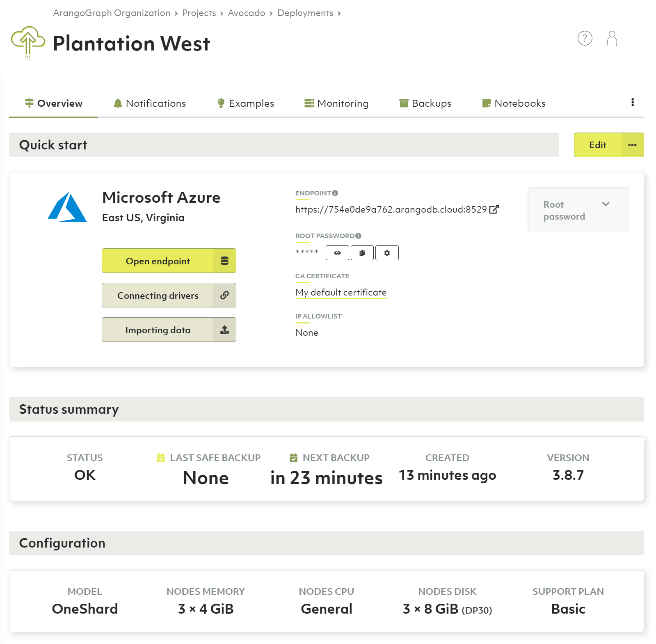656x644 pixels.
Task: Click the last safe backup calendar icon
Action: click(161, 458)
